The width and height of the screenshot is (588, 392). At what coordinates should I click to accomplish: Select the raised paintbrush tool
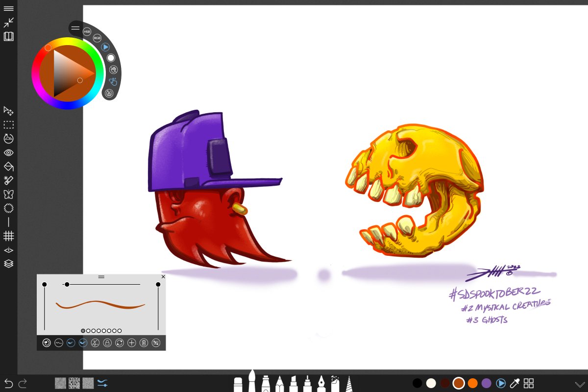pyautogui.click(x=252, y=381)
